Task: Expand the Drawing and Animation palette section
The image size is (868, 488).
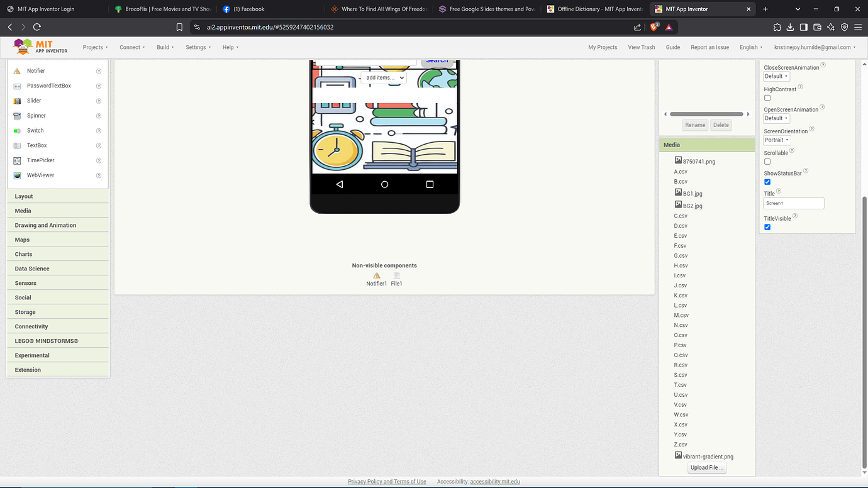Action: [x=45, y=225]
